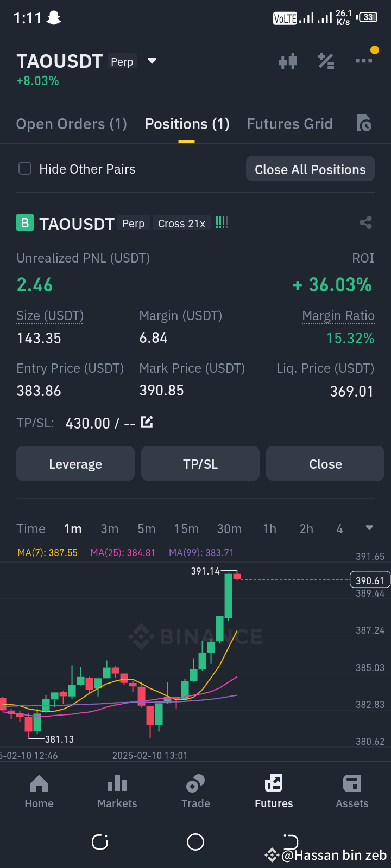Tap the 390.61 current price label
This screenshot has width=391, height=868.
370,580
